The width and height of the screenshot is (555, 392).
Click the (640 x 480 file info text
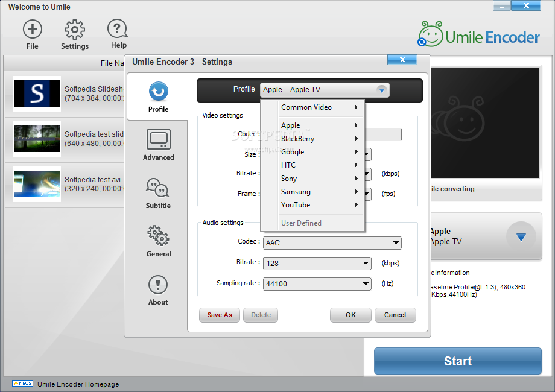(x=94, y=144)
